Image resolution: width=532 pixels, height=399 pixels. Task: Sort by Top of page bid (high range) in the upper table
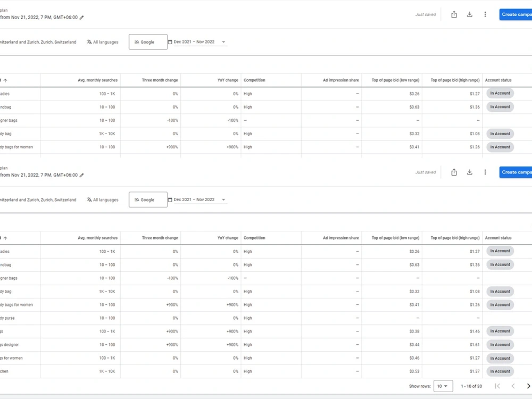tap(455, 80)
